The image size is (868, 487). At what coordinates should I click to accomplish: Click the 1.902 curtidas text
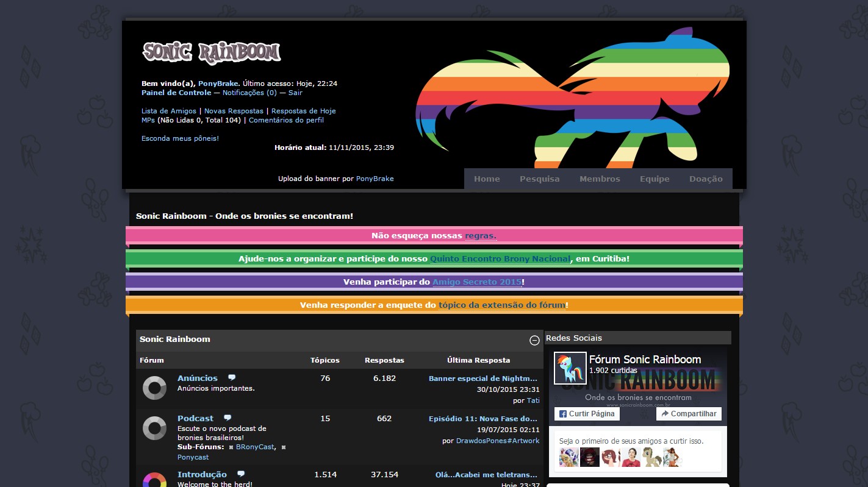click(x=613, y=370)
